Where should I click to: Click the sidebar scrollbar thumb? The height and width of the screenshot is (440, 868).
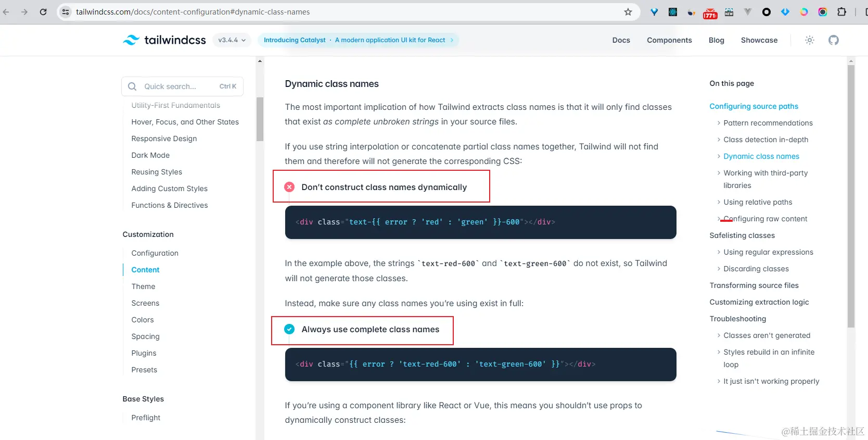click(x=260, y=119)
